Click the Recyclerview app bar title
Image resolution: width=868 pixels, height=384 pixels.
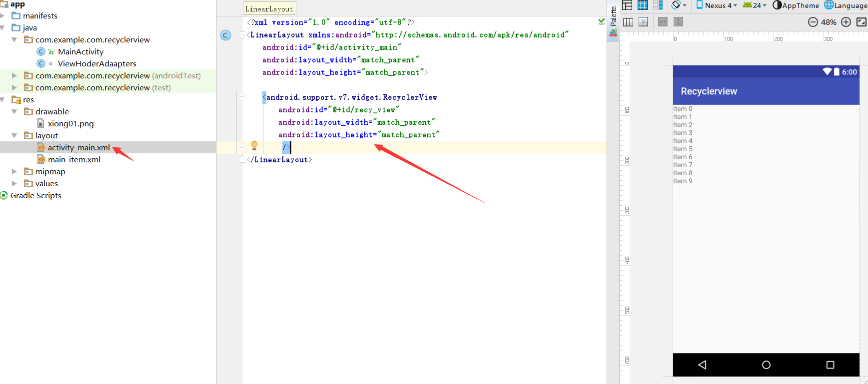click(709, 91)
